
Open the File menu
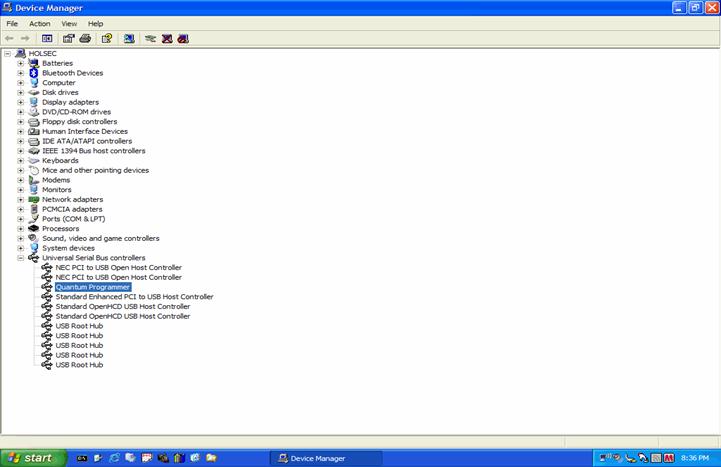tap(12, 23)
